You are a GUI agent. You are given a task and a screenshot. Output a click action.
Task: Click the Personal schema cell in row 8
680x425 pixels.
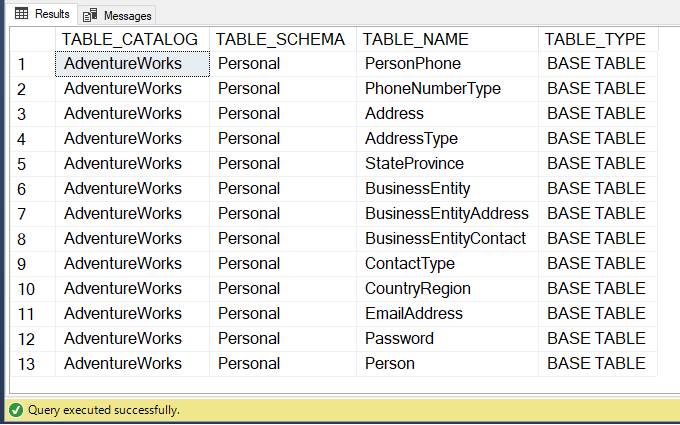pyautogui.click(x=283, y=239)
